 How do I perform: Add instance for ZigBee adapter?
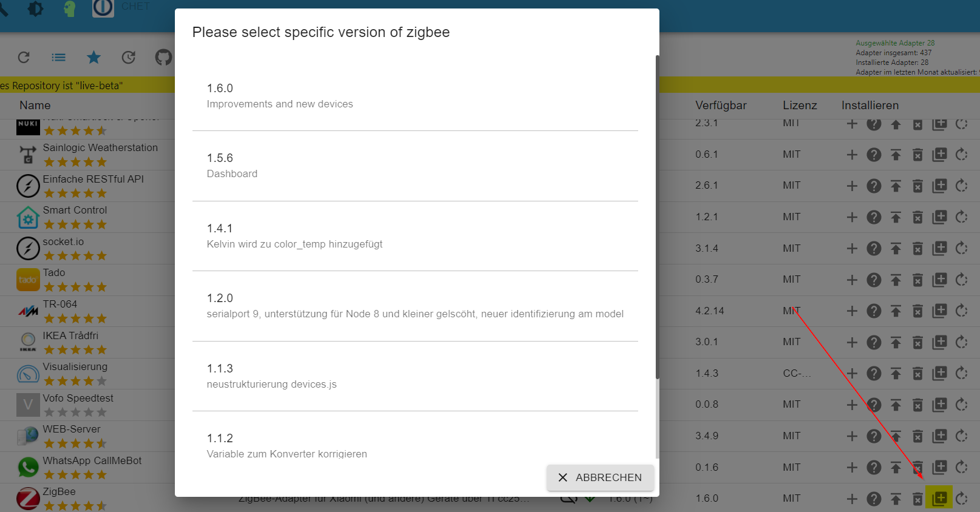click(852, 499)
